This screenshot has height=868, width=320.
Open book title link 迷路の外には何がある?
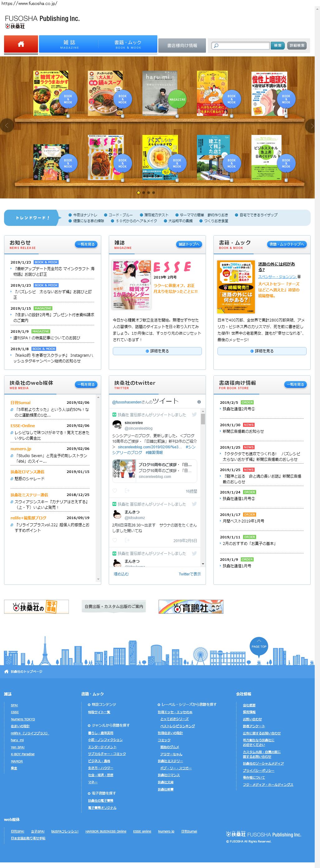pyautogui.click(x=277, y=267)
